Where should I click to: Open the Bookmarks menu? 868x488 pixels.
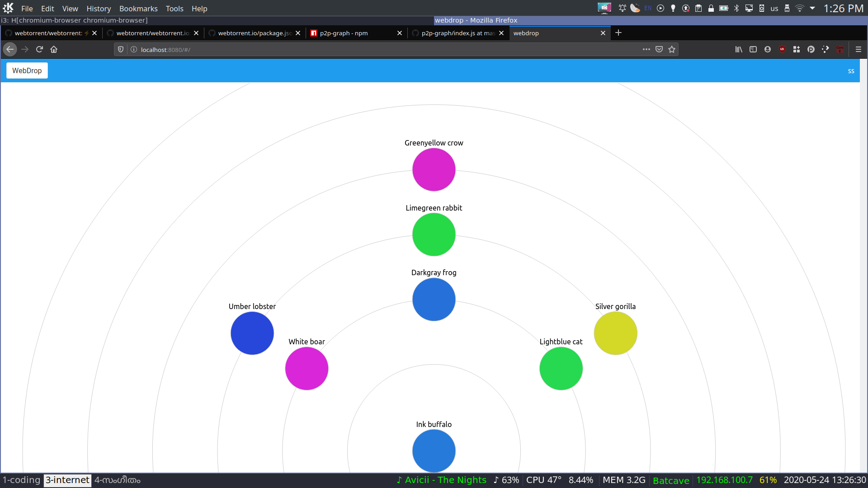[x=138, y=9]
